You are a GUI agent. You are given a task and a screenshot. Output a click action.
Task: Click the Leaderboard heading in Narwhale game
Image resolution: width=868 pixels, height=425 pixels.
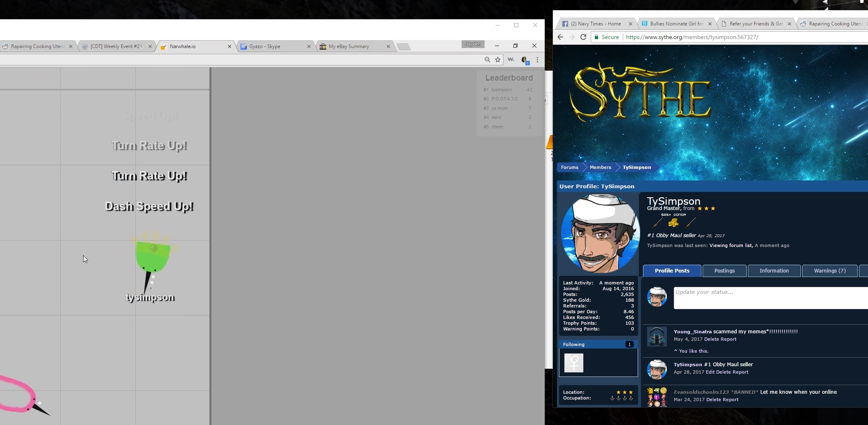point(509,78)
